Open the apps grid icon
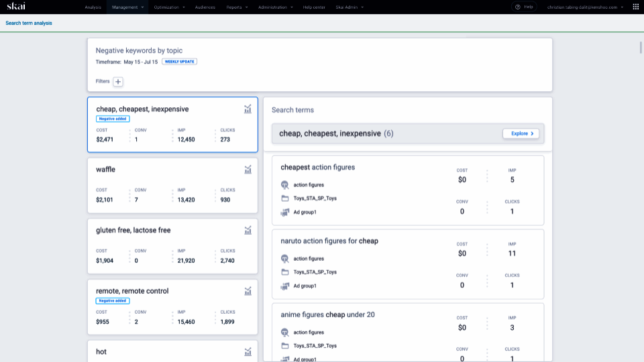The width and height of the screenshot is (644, 362). click(x=635, y=7)
